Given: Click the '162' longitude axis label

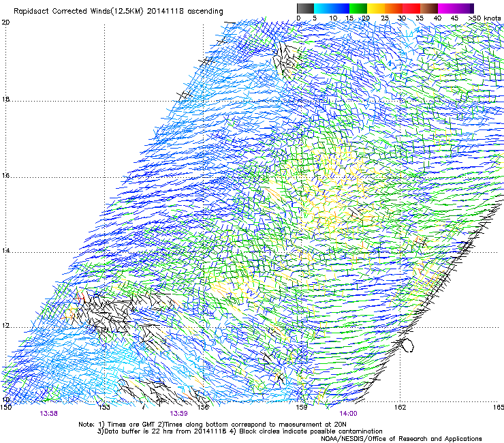Looking at the screenshot, I should click(x=400, y=408).
